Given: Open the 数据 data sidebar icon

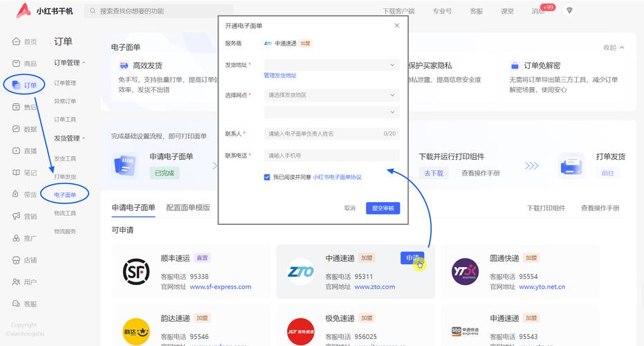Looking at the screenshot, I should [x=16, y=129].
